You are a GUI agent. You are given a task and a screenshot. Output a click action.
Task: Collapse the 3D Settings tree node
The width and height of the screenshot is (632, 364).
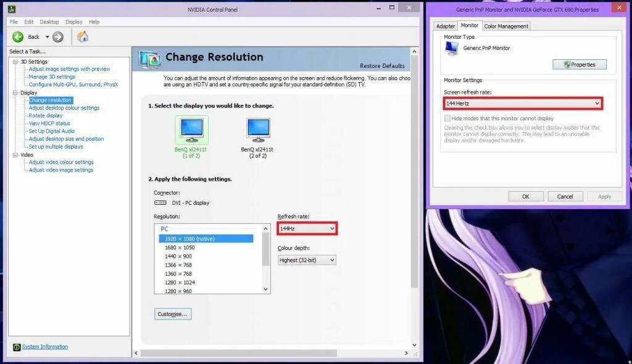15,62
